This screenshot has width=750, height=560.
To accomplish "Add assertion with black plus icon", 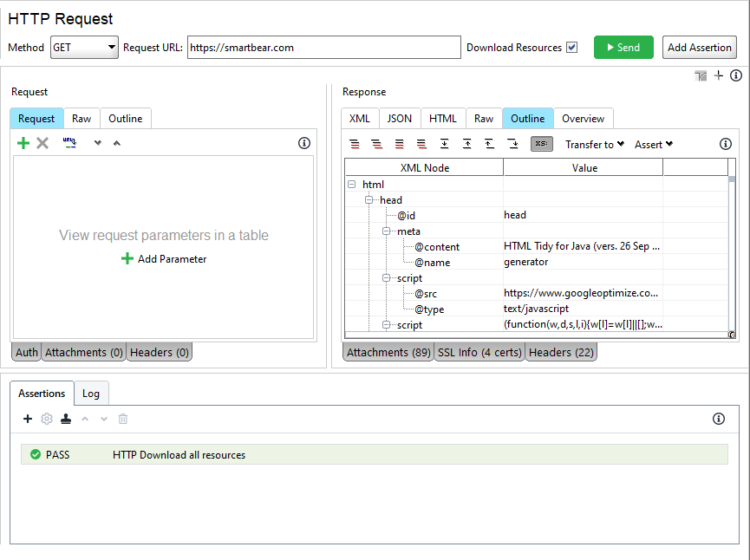I will pyautogui.click(x=28, y=419).
